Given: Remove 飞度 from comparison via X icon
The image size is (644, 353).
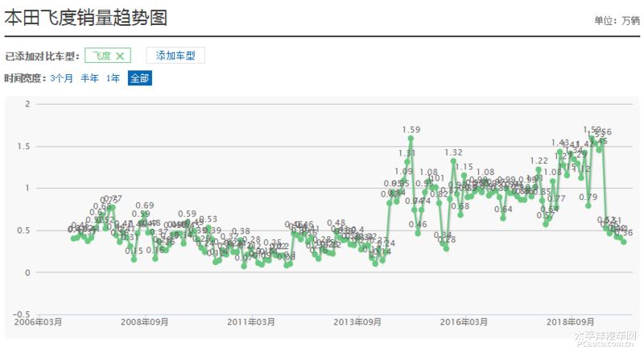Looking at the screenshot, I should pyautogui.click(x=119, y=56).
